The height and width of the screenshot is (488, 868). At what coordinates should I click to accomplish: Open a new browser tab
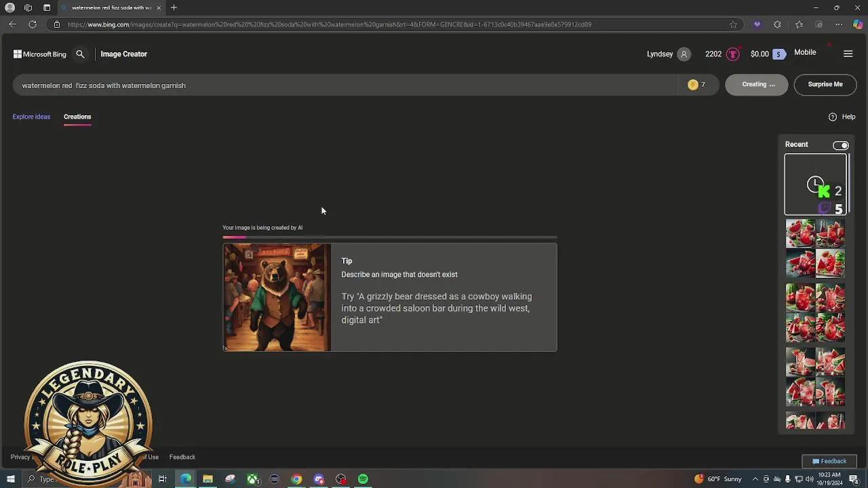click(x=174, y=7)
